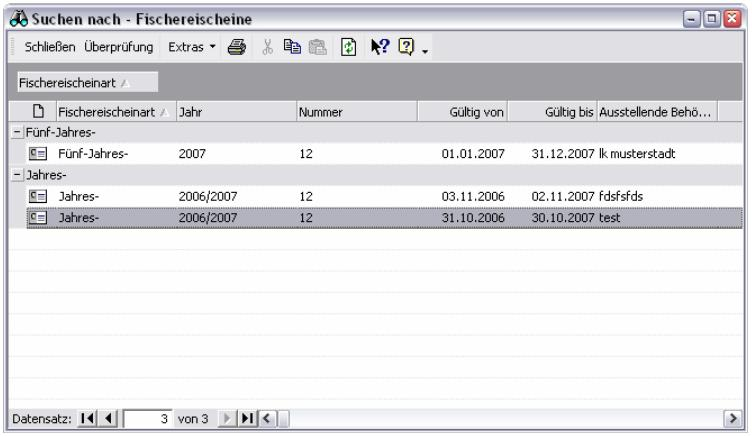Click Überprüfung in the toolbar
Screen dimensions: 752x437
(119, 47)
